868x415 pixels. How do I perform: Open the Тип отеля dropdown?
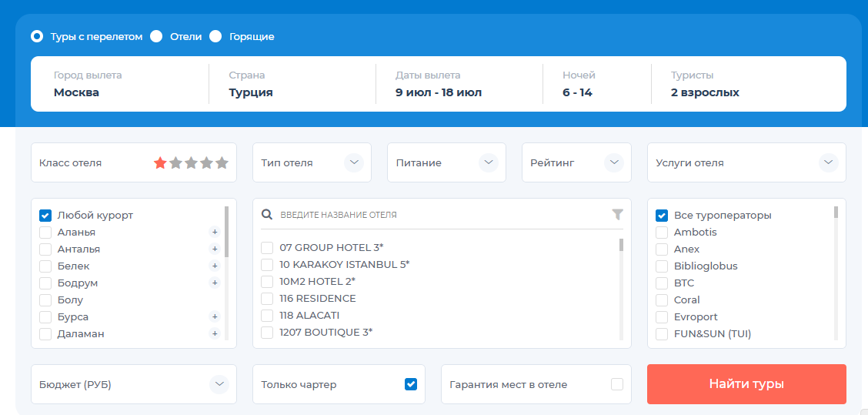pos(353,162)
